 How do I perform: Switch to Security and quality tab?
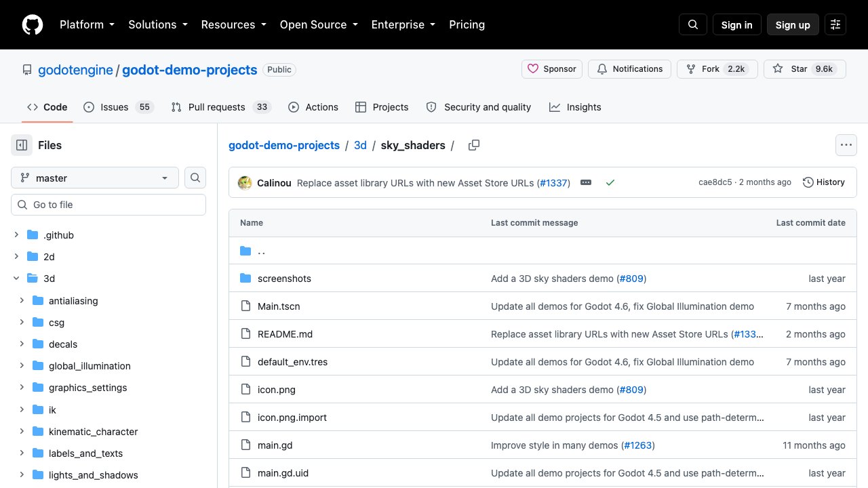[x=479, y=107]
